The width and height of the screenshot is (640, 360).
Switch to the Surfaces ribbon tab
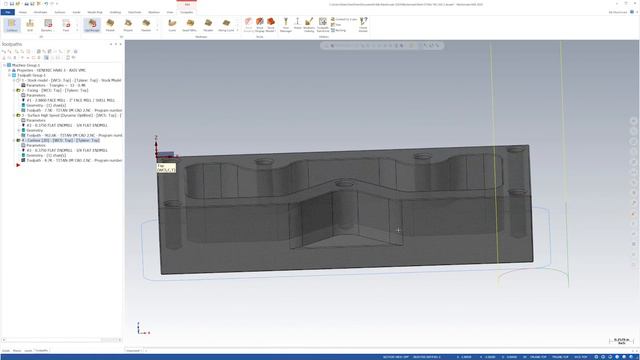[x=60, y=12]
